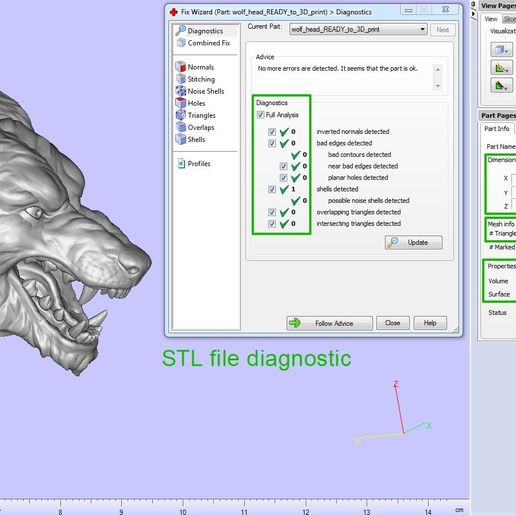Viewport: 516px width, 516px height.
Task: Toggle the bad edges detected checkbox
Action: pyautogui.click(x=272, y=143)
